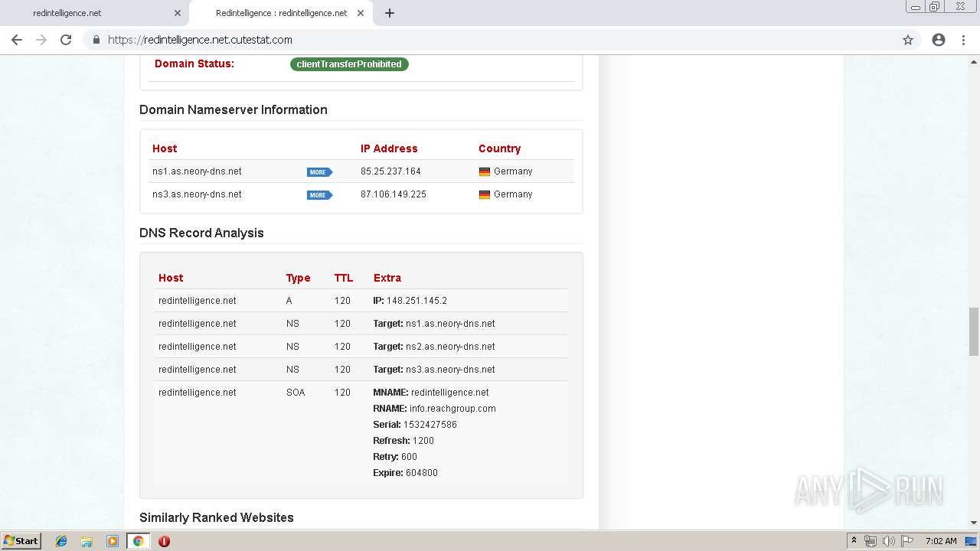980x551 pixels.
Task: Click the DNS Record Analysis heading
Action: (x=201, y=233)
